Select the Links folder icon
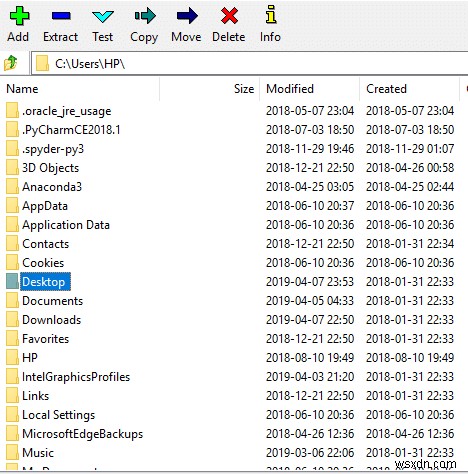 [12, 395]
